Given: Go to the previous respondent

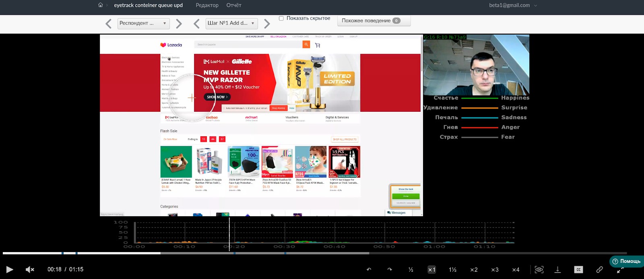Looking at the screenshot, I should [108, 24].
